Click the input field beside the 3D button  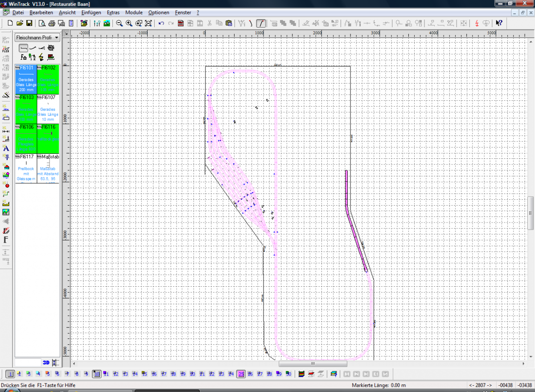28,363
